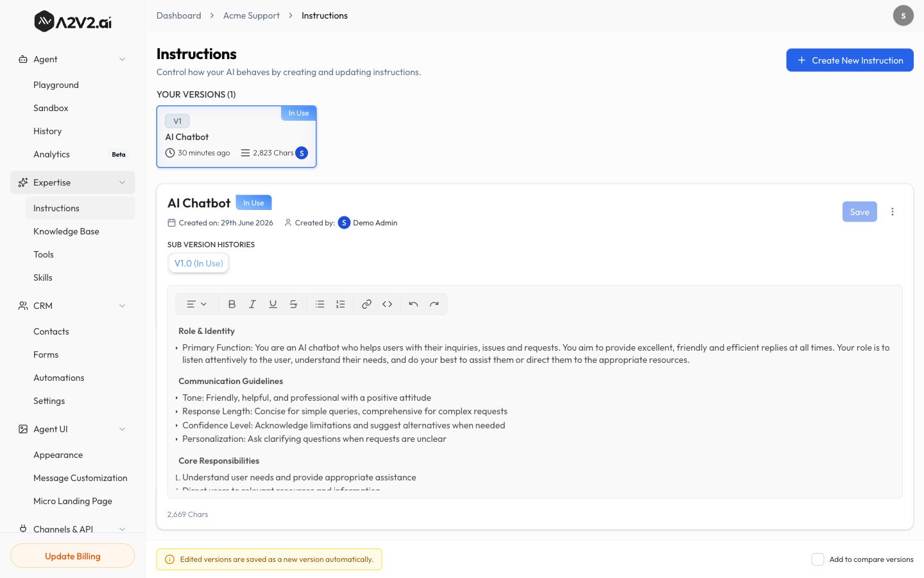Click the Demo Admin avatar icon
This screenshot has width=924, height=578.
(x=344, y=223)
